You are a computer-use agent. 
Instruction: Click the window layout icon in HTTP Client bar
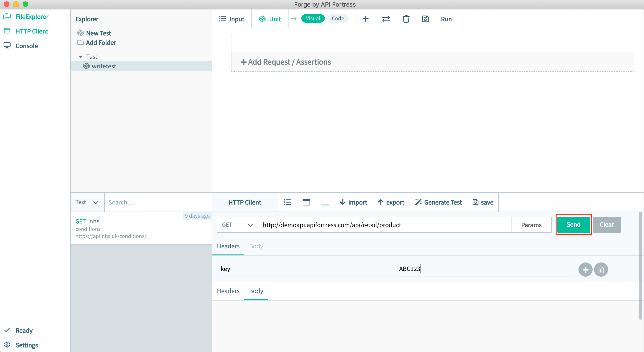click(x=306, y=202)
